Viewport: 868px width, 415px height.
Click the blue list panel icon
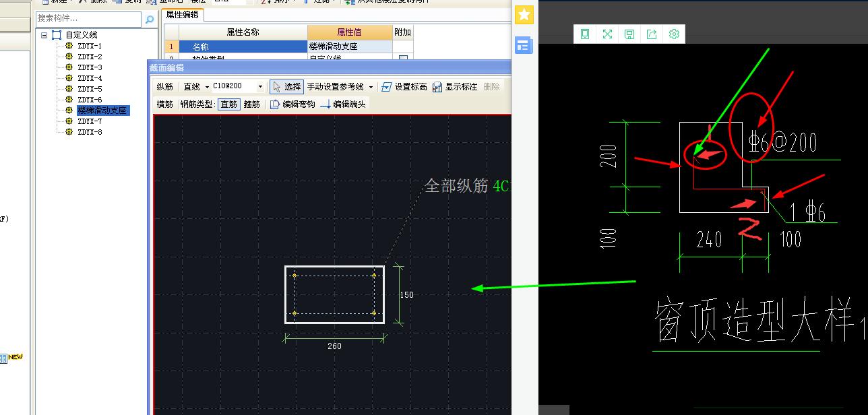coord(524,45)
